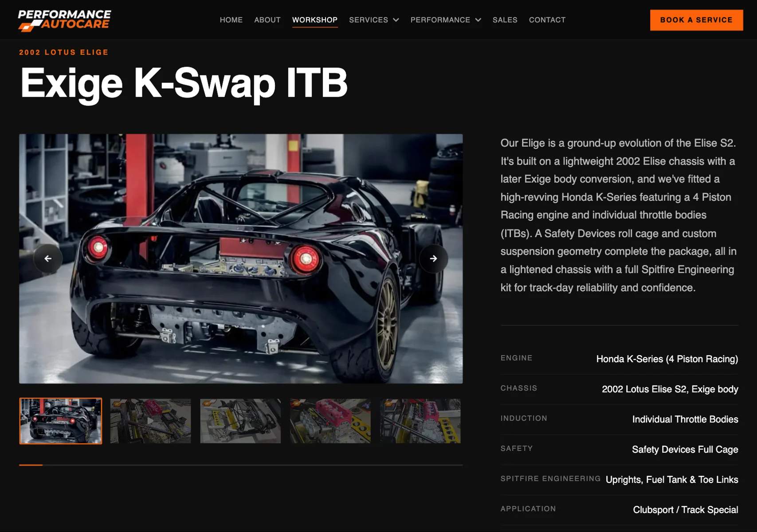The width and height of the screenshot is (757, 532).
Task: Expand the Performance dropdown chevron
Action: [478, 20]
